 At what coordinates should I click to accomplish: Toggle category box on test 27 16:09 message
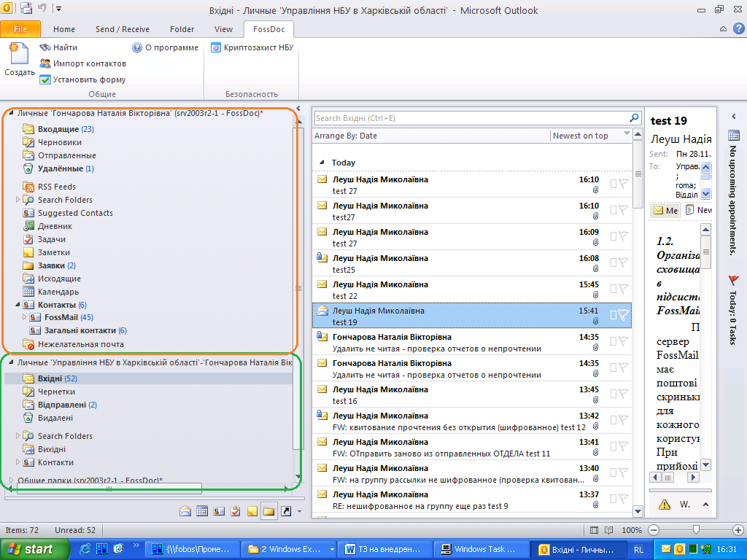coord(614,236)
